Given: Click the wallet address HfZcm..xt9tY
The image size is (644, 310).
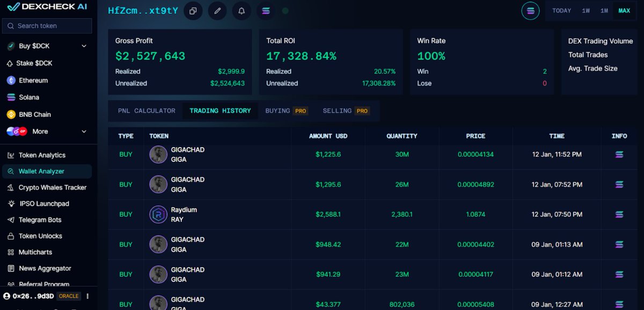Looking at the screenshot, I should coord(143,11).
